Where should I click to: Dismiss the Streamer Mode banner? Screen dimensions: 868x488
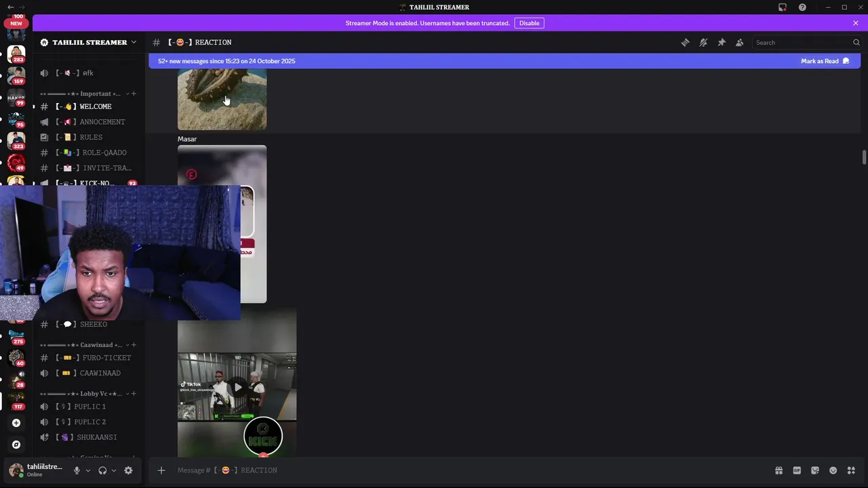[x=856, y=23]
